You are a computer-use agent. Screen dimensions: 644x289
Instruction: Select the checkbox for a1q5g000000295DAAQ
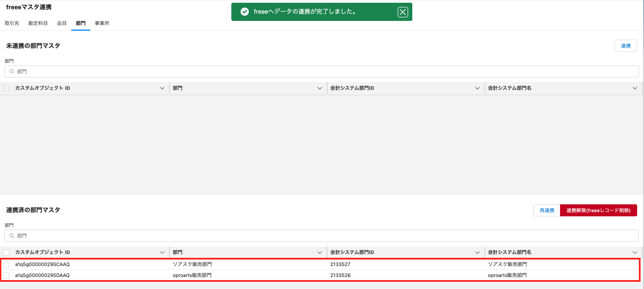point(6,276)
